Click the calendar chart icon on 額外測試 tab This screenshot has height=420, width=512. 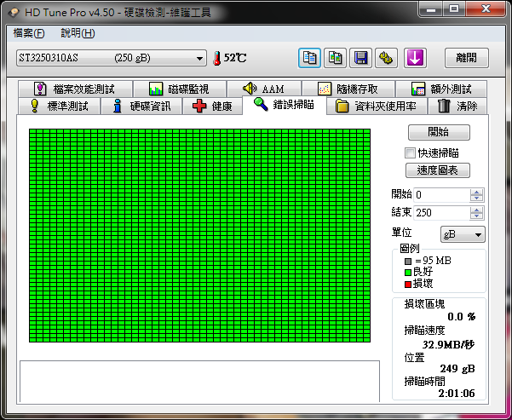(x=418, y=89)
